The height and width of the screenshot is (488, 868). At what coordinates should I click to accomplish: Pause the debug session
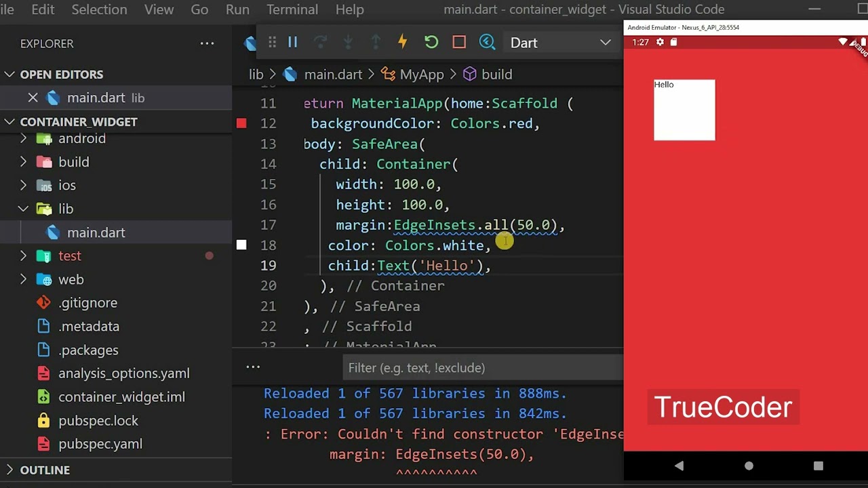(x=293, y=43)
